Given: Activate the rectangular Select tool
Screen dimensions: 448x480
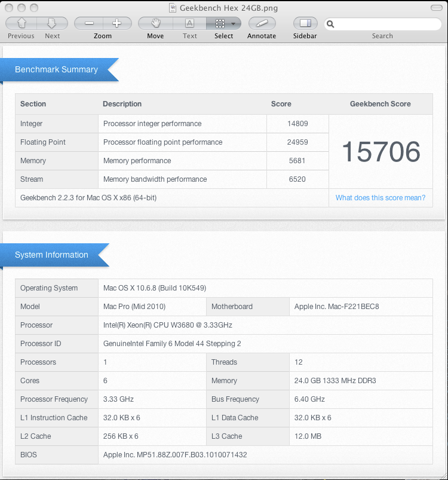Looking at the screenshot, I should tap(220, 23).
